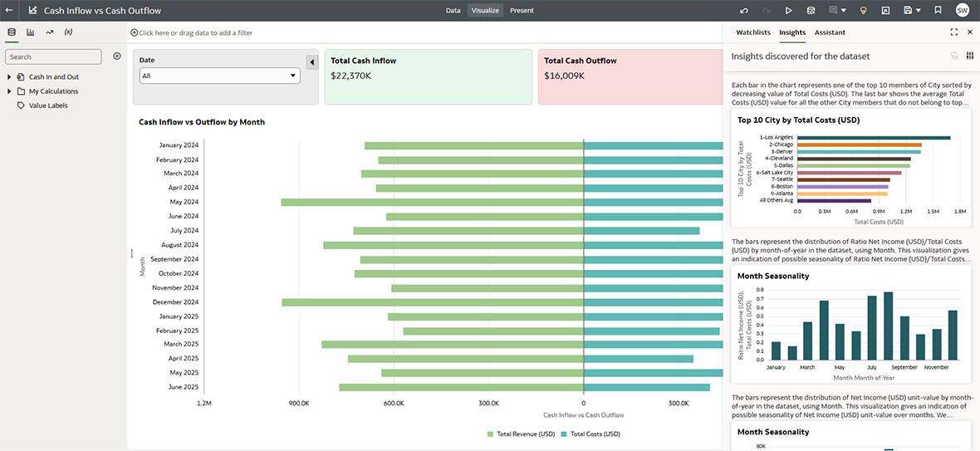Image resolution: width=980 pixels, height=451 pixels.
Task: Click the plus icon beside Search
Action: point(117,56)
